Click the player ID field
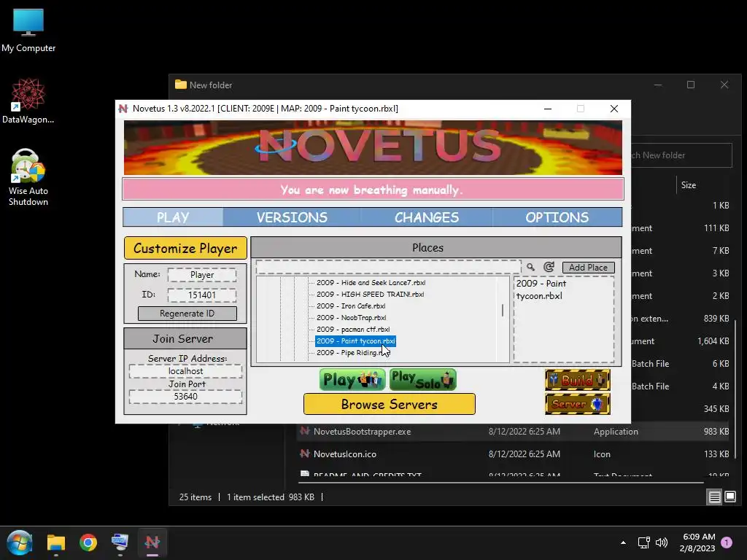Screen dimensions: 747x560 pos(202,295)
